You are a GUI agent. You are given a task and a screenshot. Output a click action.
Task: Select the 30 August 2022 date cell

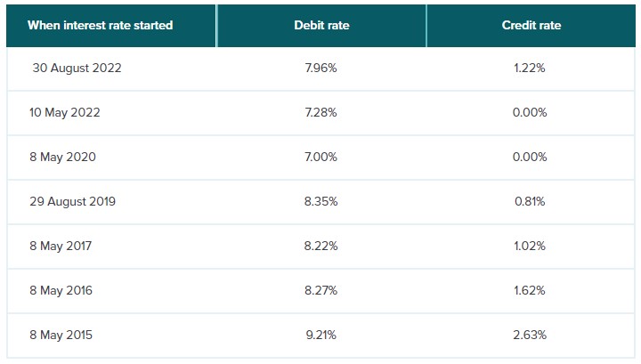click(77, 69)
